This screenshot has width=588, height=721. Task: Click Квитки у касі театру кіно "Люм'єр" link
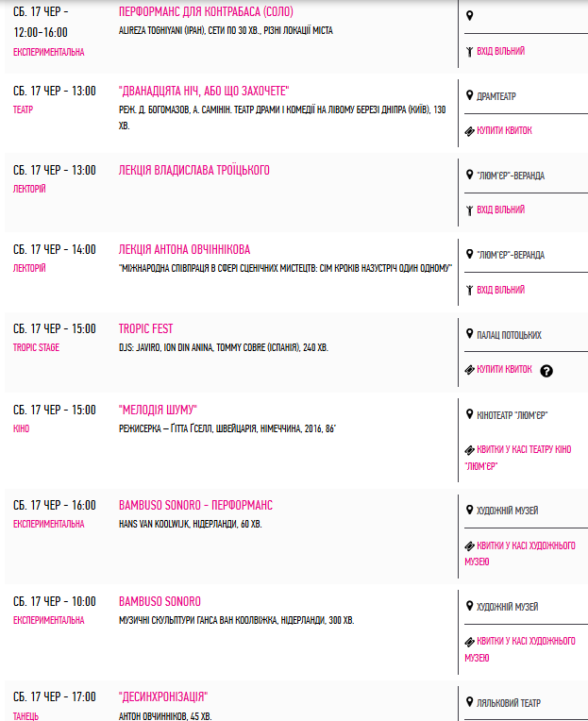pyautogui.click(x=518, y=458)
